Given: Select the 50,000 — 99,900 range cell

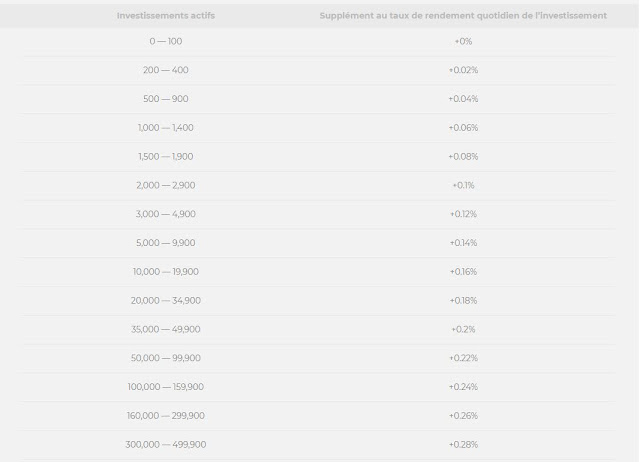Looking at the screenshot, I should (166, 358).
